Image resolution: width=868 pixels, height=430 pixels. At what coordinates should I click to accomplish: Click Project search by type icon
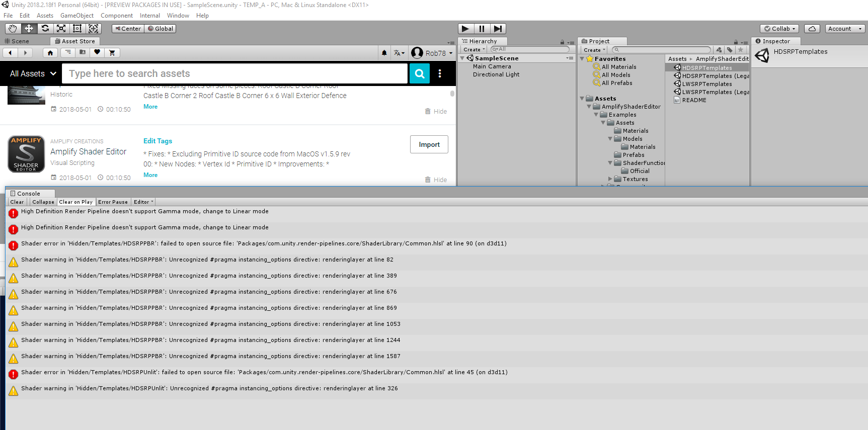point(719,50)
